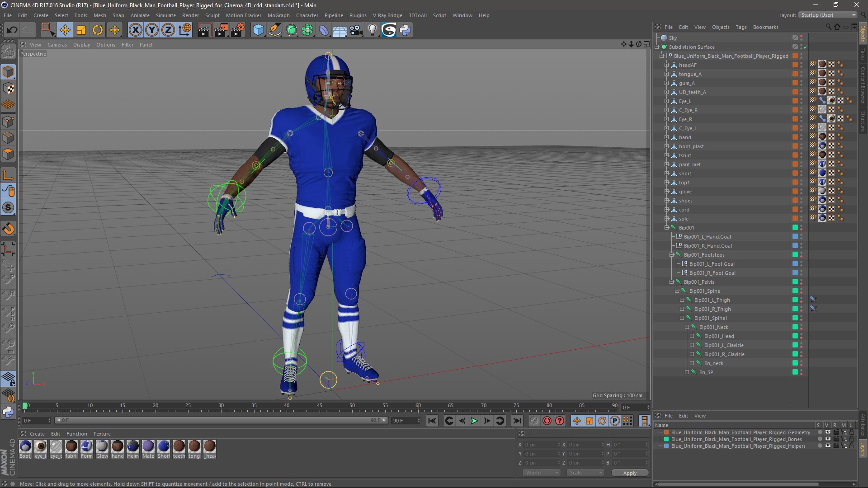
Task: Click Record Active Objects button
Action: pyautogui.click(x=534, y=421)
